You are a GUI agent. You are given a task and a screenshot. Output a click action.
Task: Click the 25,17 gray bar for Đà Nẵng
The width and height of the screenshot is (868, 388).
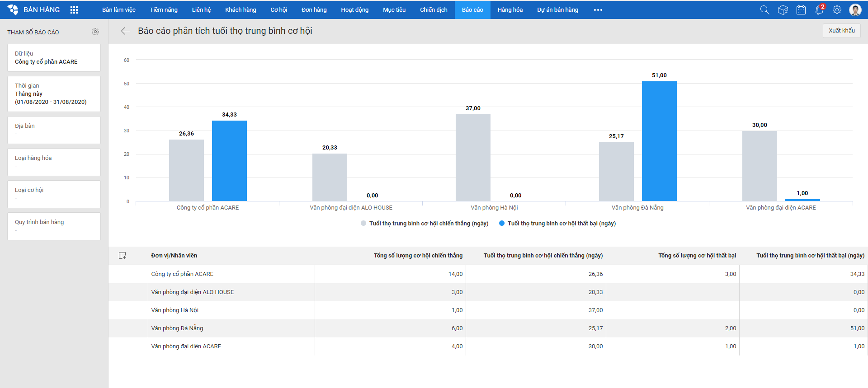tap(616, 172)
